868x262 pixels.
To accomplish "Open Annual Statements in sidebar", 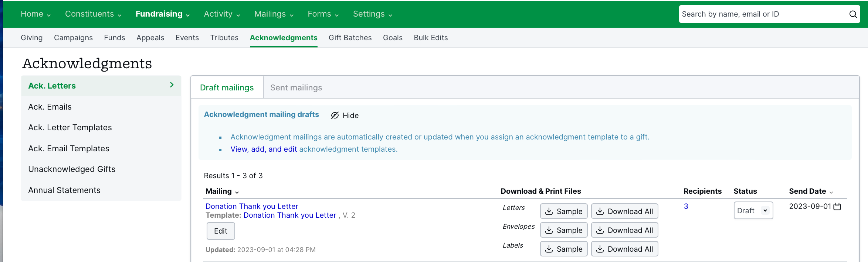I will pyautogui.click(x=101, y=190).
